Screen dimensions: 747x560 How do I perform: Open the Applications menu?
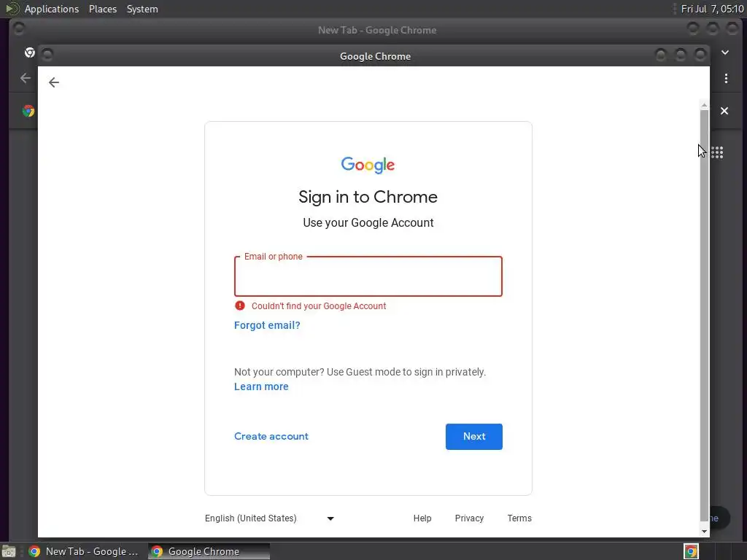(52, 9)
